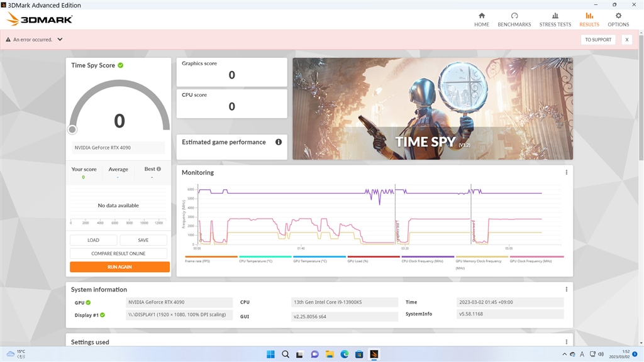
Task: Show hidden system tray icons
Action: 564,354
